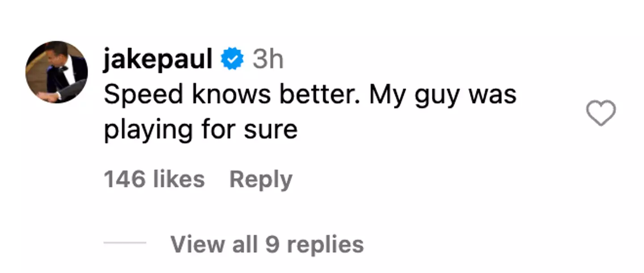
Task: Open the jakepaul username link
Action: click(x=157, y=60)
